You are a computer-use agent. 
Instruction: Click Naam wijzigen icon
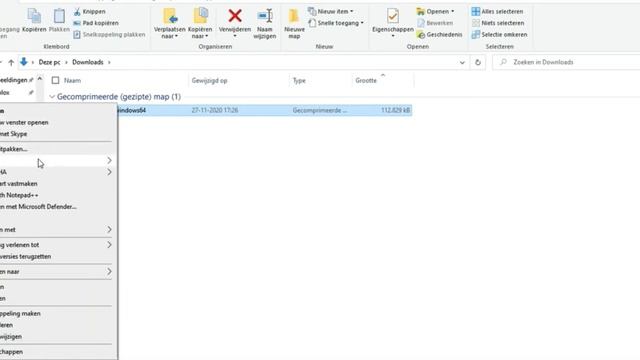tap(265, 16)
